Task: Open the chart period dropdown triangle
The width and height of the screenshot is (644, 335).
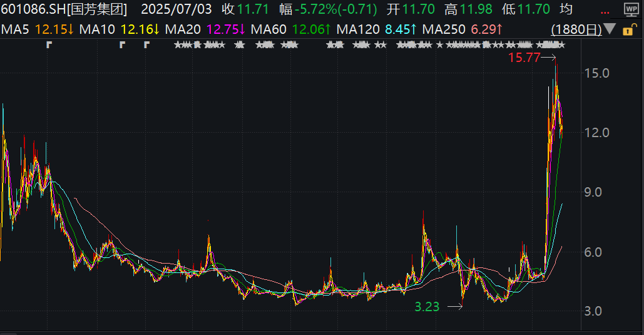Action: point(609,29)
